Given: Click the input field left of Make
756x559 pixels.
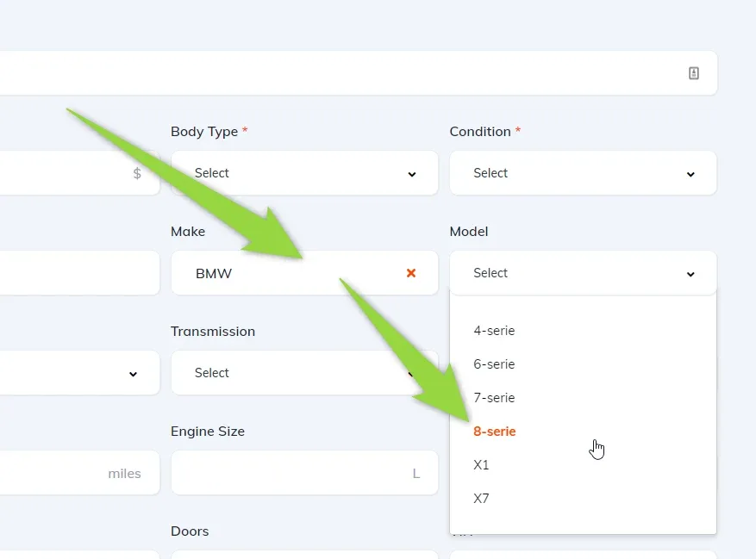Looking at the screenshot, I should click(79, 273).
